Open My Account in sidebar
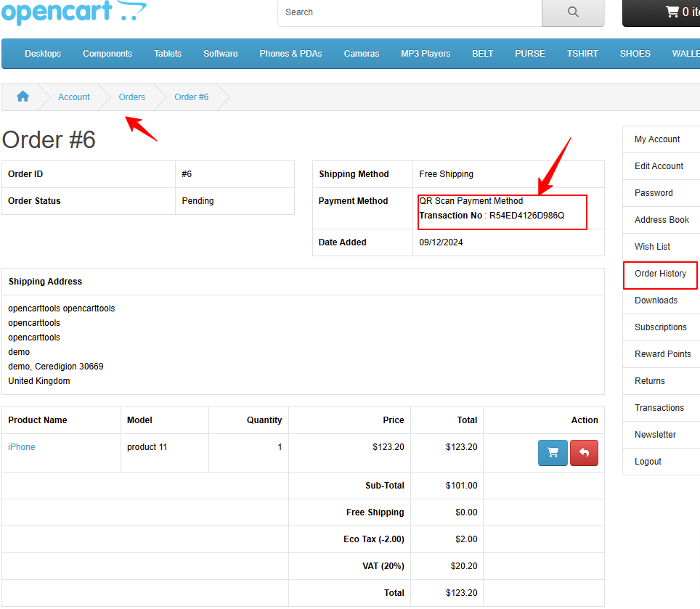Viewport: 700px width, 609px height. [x=662, y=139]
